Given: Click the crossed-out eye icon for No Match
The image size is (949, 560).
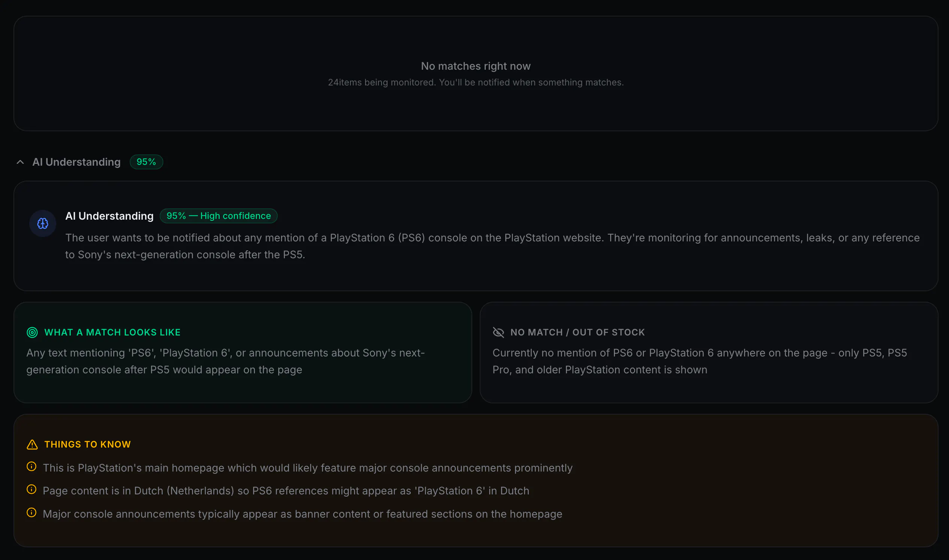Looking at the screenshot, I should [x=498, y=332].
